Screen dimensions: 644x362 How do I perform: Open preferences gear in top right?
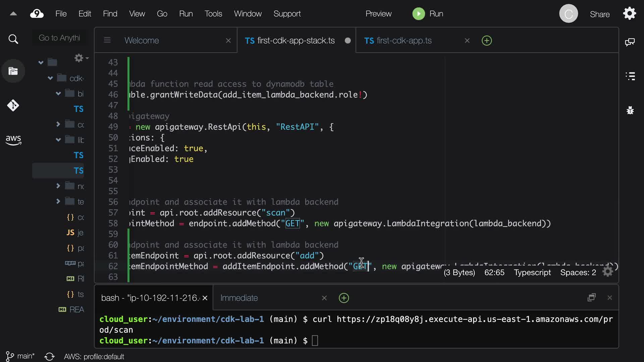[630, 14]
